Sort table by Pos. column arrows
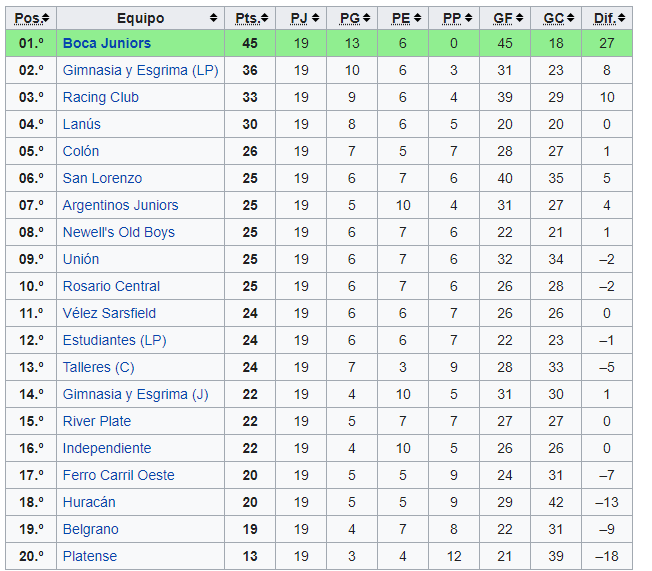 coord(46,18)
